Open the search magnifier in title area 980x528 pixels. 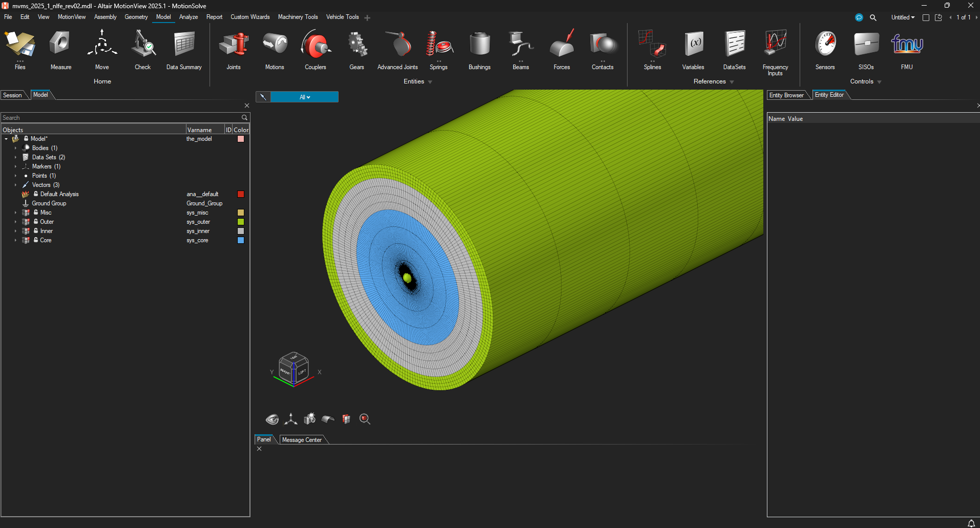[873, 17]
